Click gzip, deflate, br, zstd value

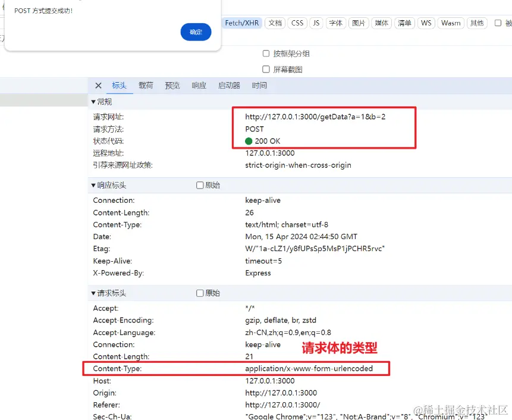point(281,321)
